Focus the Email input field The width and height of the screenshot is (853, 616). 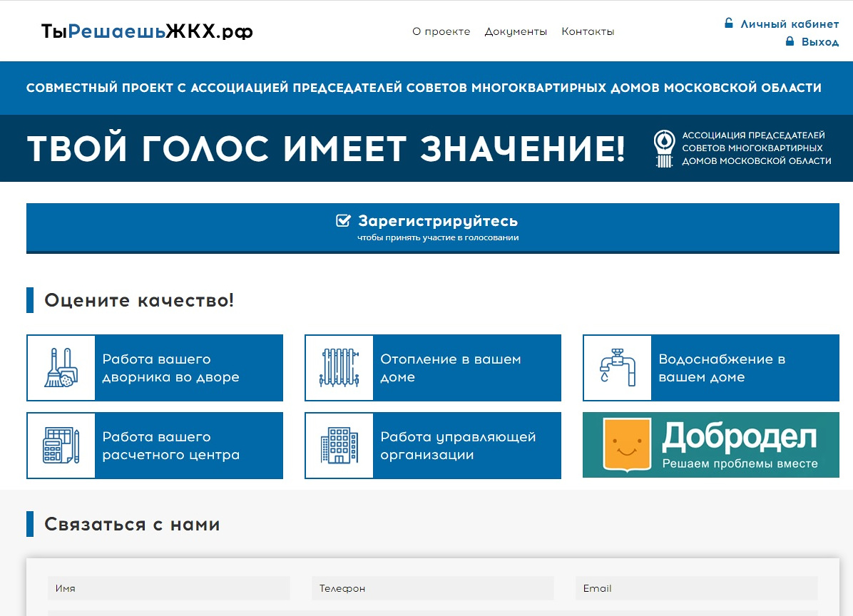(696, 588)
